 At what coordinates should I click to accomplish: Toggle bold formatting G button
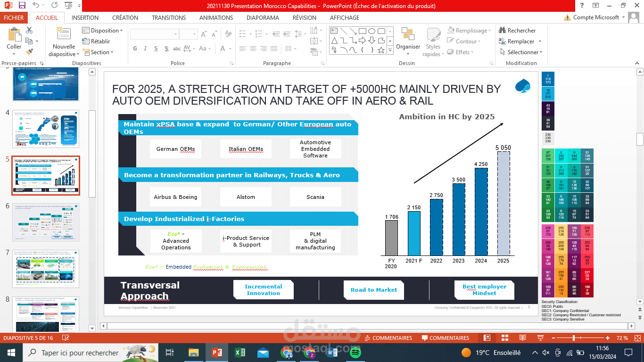click(x=135, y=49)
